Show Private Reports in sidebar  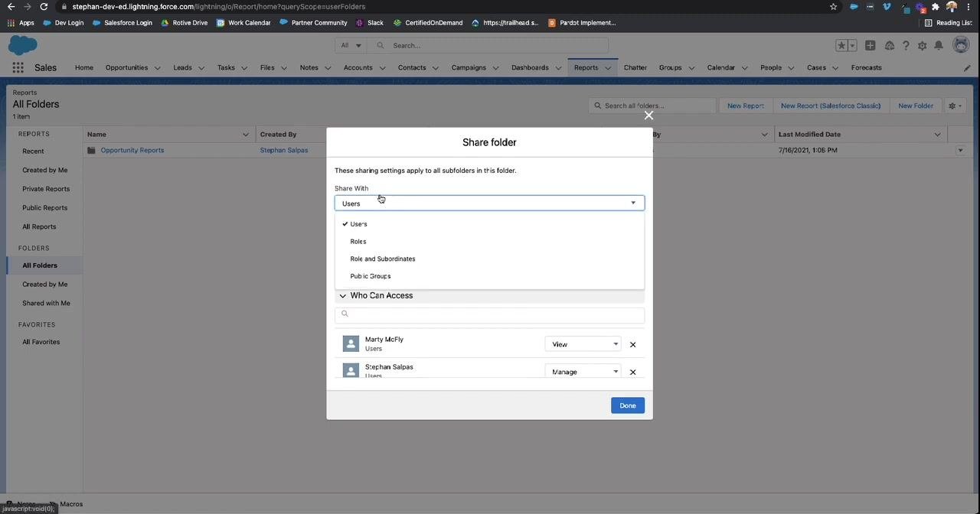46,189
